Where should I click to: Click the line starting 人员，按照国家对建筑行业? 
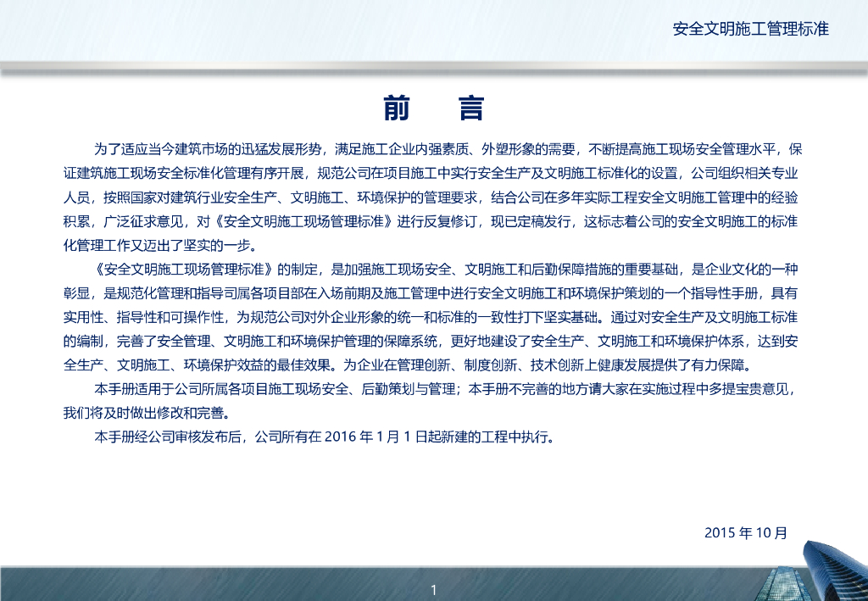click(431, 198)
